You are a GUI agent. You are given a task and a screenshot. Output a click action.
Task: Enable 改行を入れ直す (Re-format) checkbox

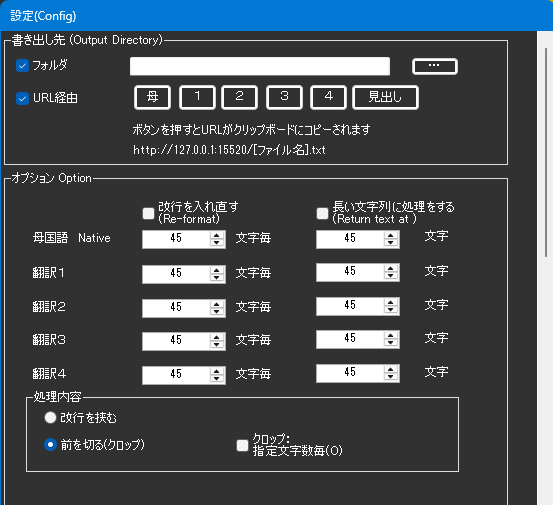pyautogui.click(x=148, y=213)
